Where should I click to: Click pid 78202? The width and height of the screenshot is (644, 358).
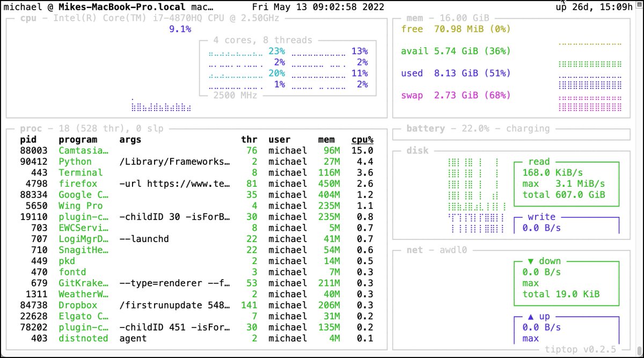tap(34, 327)
